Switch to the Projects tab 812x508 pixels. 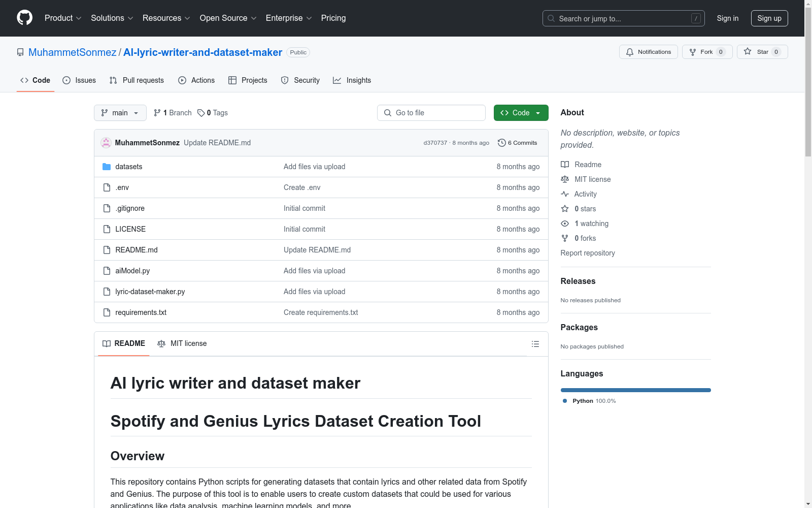point(248,80)
